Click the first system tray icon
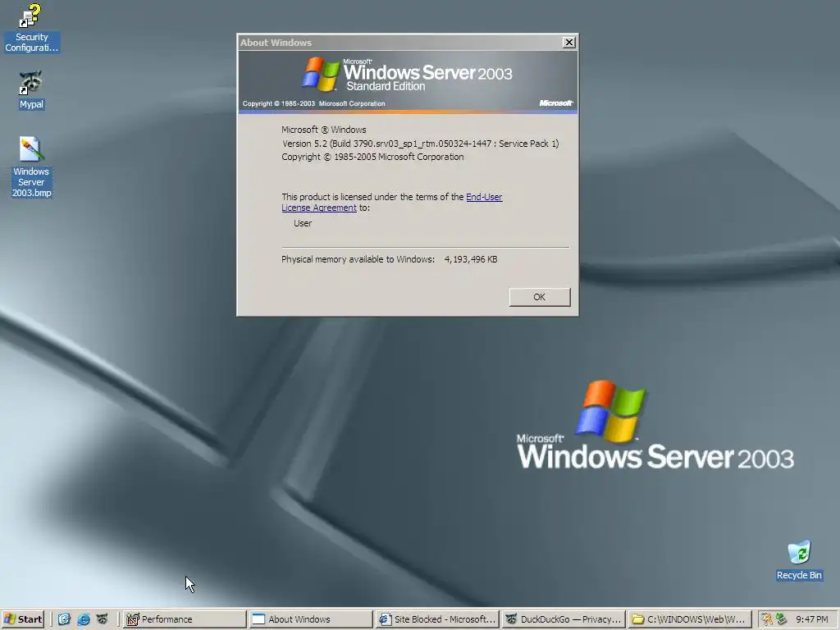 pyautogui.click(x=767, y=619)
